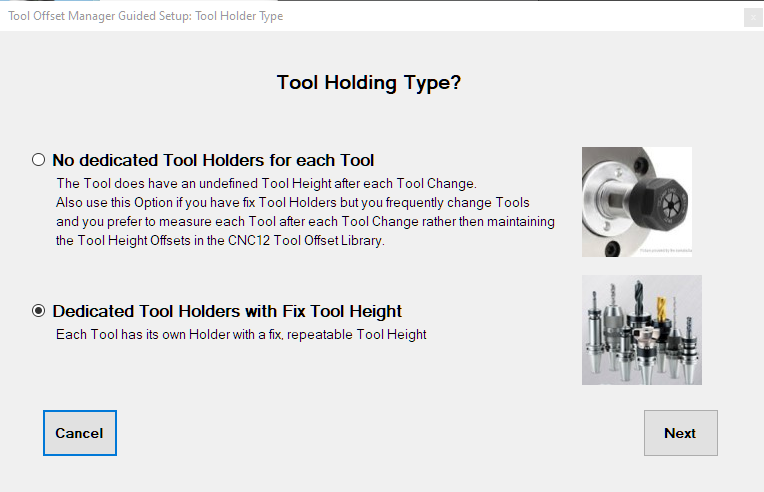
Task: Click the 'undefined Tool Height after each Tool Change' line
Action: point(267,184)
